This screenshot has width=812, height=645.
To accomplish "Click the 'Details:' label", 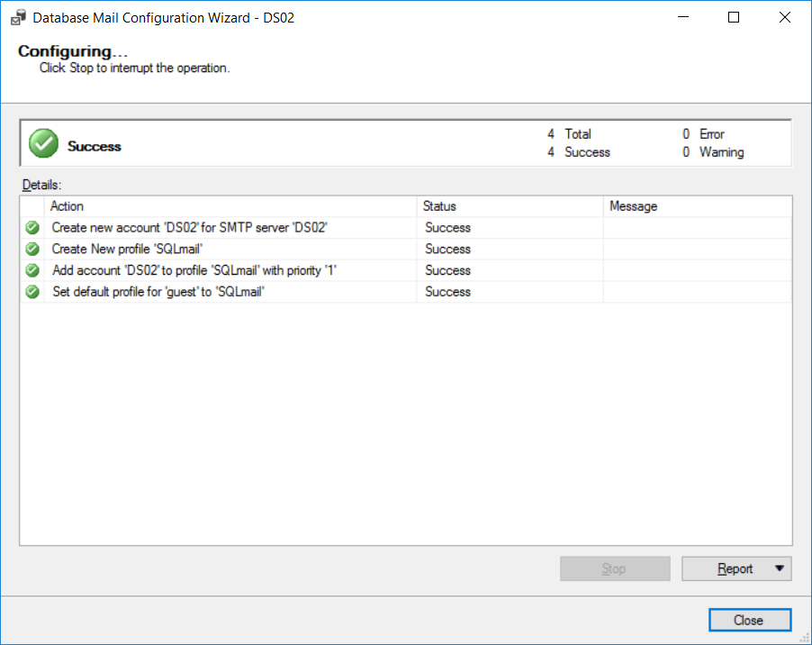I will click(41, 185).
